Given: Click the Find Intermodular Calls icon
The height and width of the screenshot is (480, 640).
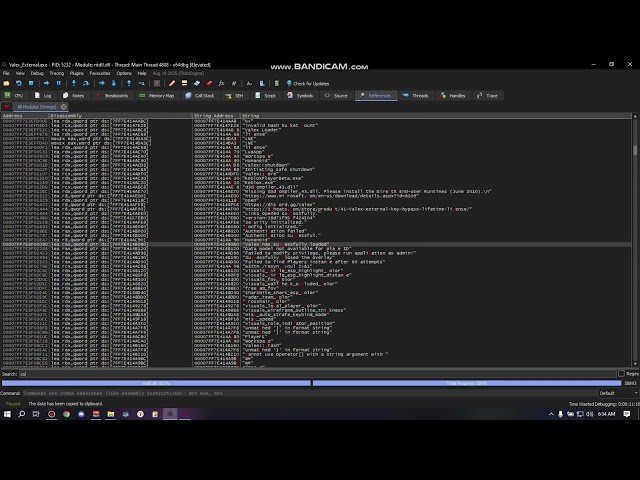Looking at the screenshot, I should coord(262,83).
